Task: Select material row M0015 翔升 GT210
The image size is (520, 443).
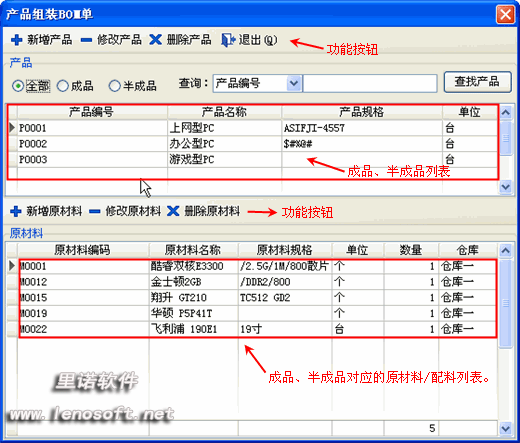Action: 257,297
